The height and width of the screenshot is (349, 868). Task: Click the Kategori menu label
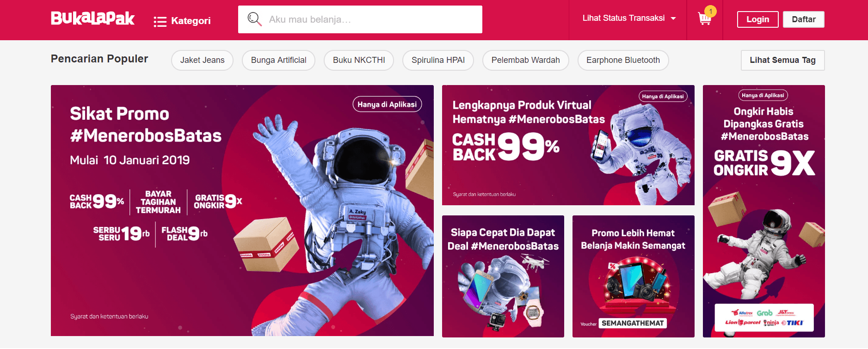[x=191, y=21]
